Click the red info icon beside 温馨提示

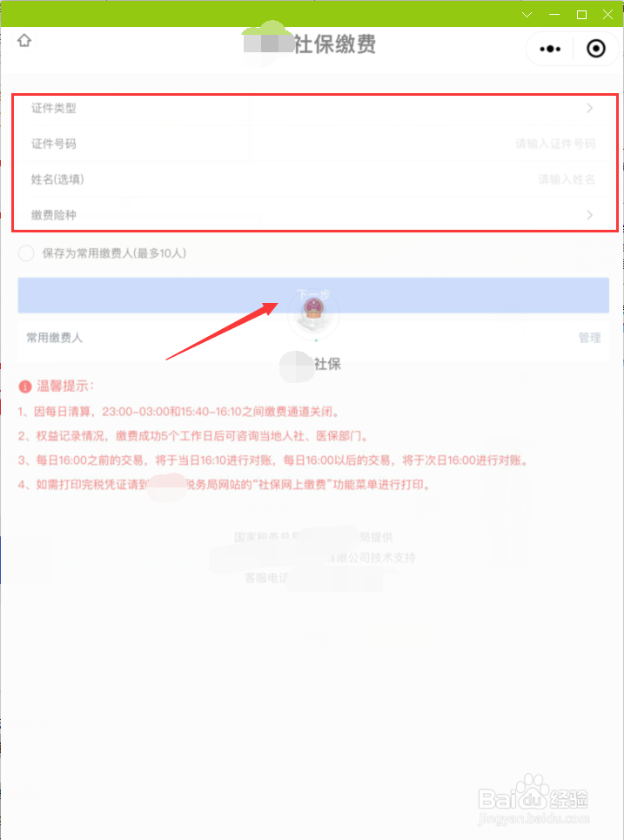pyautogui.click(x=25, y=386)
